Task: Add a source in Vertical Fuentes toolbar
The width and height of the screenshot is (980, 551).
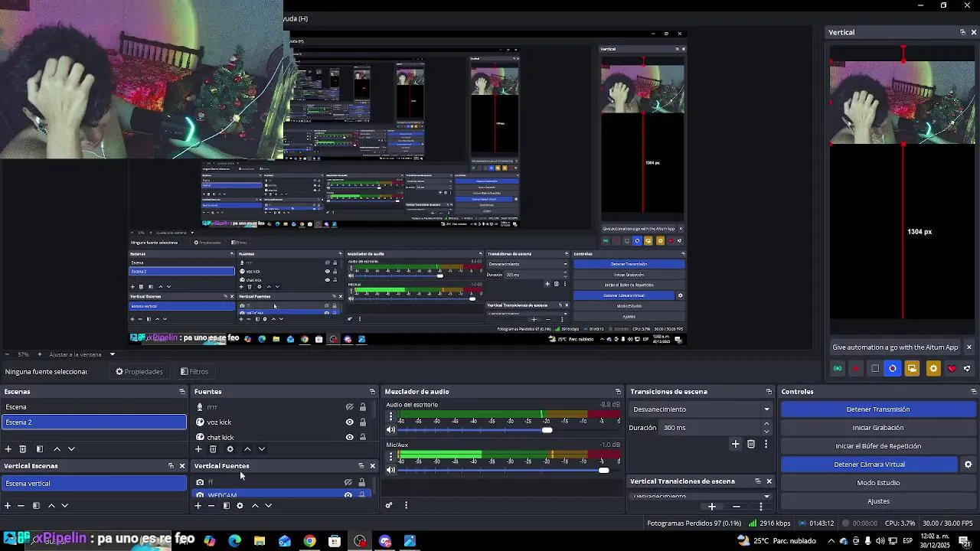Action: [198, 506]
